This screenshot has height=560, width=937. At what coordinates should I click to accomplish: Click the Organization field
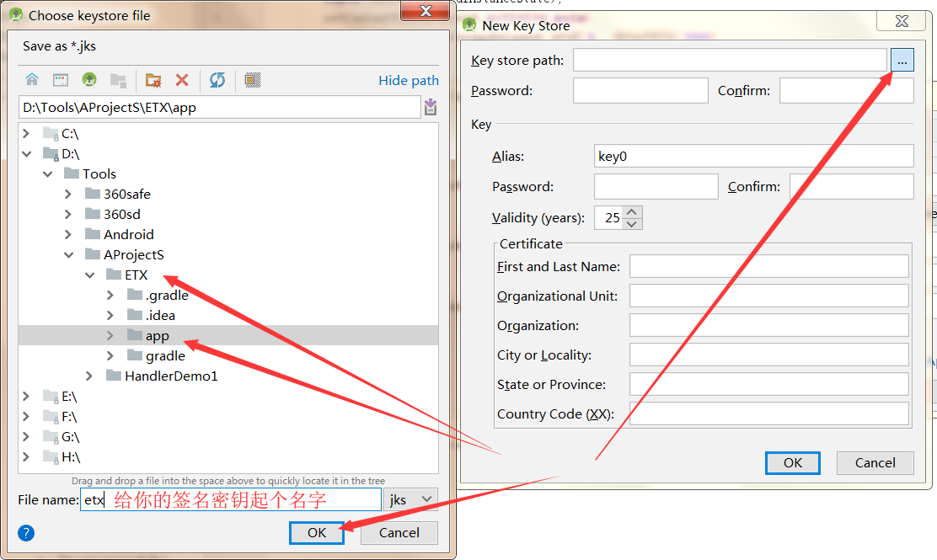(x=769, y=325)
